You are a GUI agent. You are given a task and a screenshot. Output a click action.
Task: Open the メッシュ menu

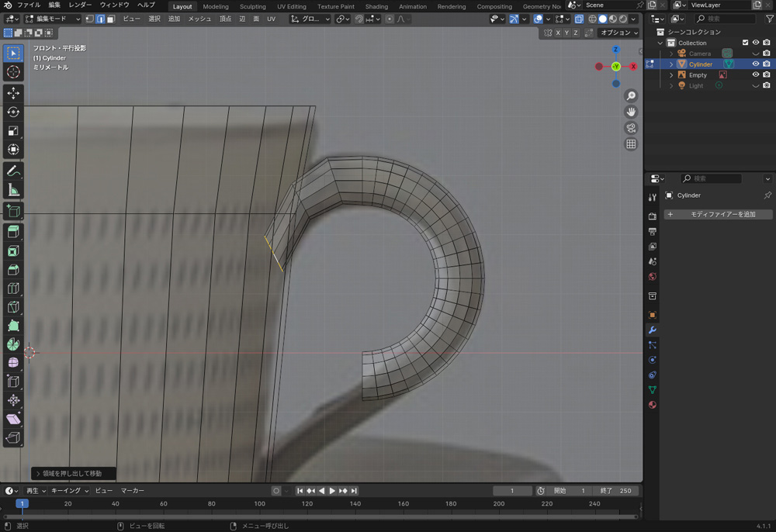click(x=199, y=19)
